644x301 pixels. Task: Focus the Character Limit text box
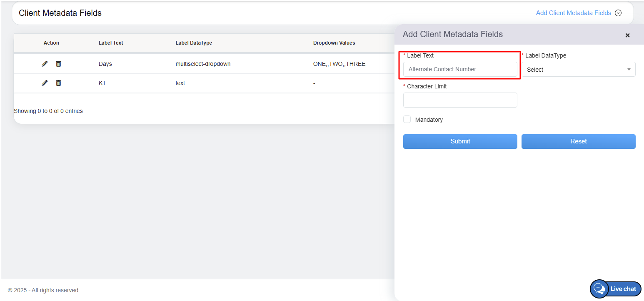tap(460, 100)
